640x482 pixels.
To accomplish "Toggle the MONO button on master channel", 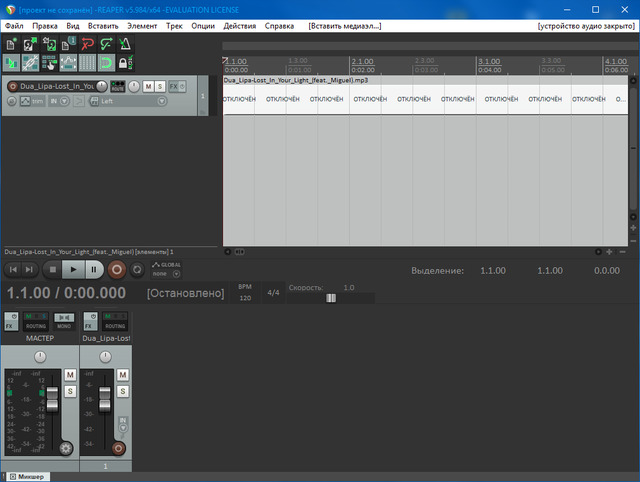I will coord(64,325).
